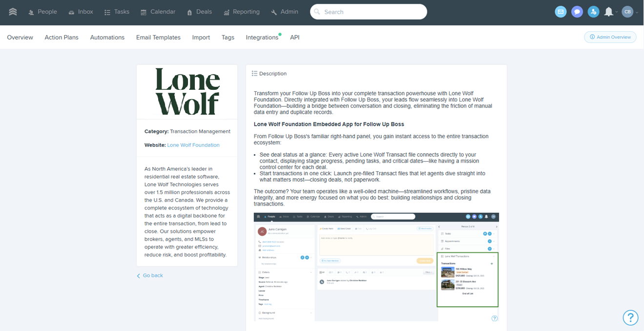Expand the notifications dropdown arrow
The width and height of the screenshot is (644, 331).
[x=617, y=12]
